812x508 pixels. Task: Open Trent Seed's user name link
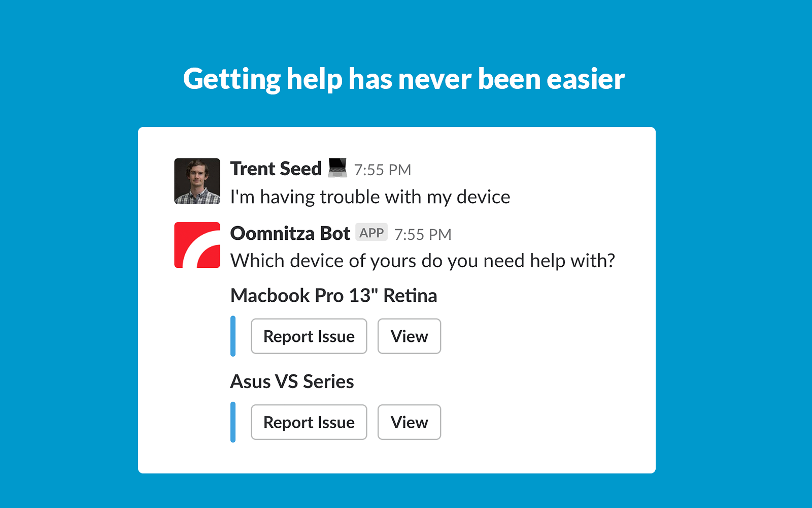click(x=276, y=169)
